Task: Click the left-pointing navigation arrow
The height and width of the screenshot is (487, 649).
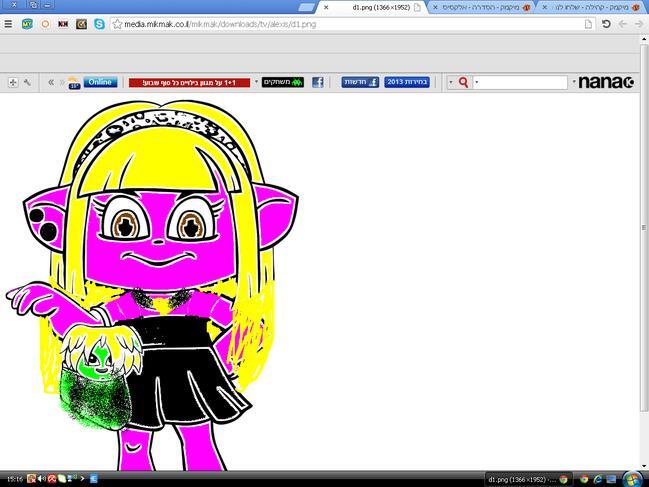Action: click(x=623, y=24)
